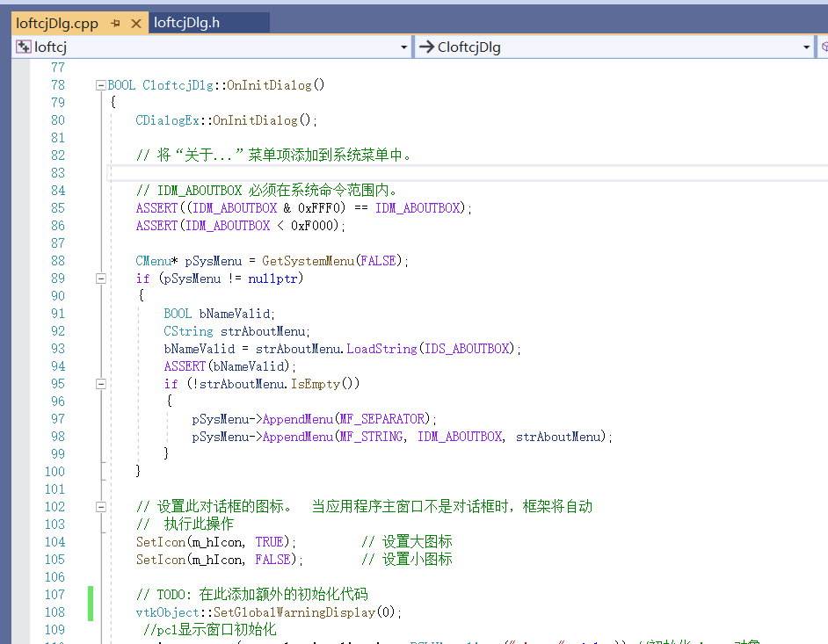Collapse the if pSysMenu code block
Image resolution: width=828 pixels, height=644 pixels.
pyautogui.click(x=100, y=278)
